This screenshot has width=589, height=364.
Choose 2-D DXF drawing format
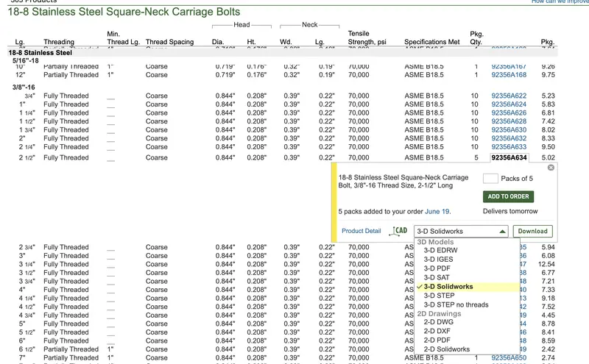coord(437,331)
